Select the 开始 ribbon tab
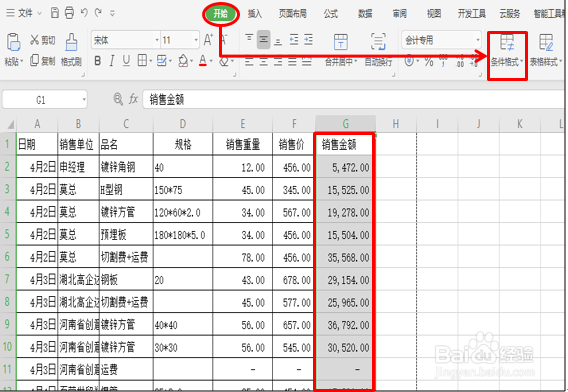568x392 pixels. point(221,14)
